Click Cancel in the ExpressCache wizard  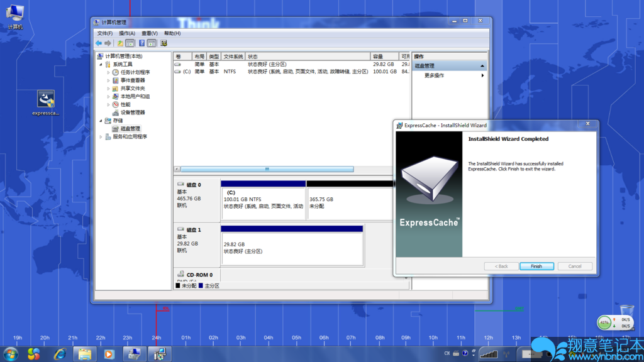pyautogui.click(x=575, y=266)
